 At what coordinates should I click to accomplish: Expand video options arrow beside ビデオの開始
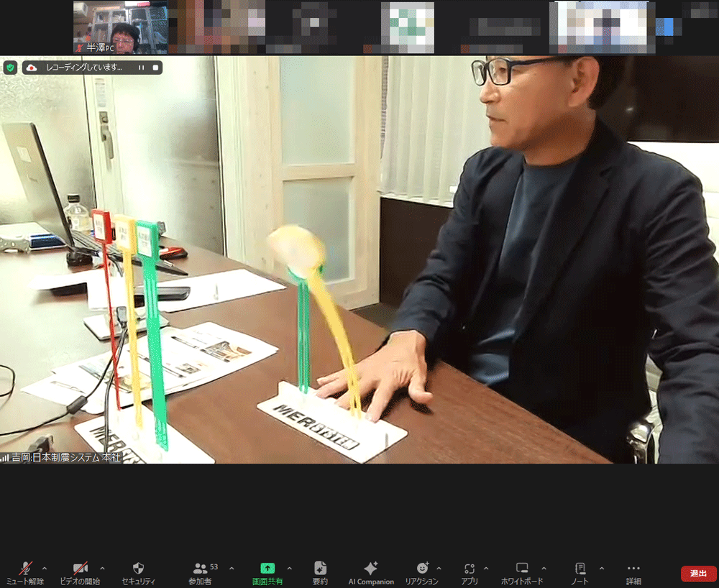(x=102, y=568)
